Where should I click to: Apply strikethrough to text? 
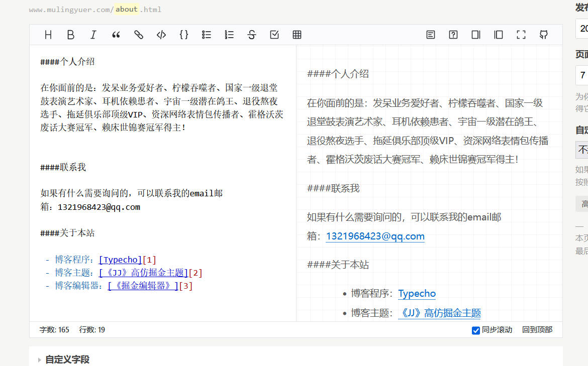click(x=252, y=35)
